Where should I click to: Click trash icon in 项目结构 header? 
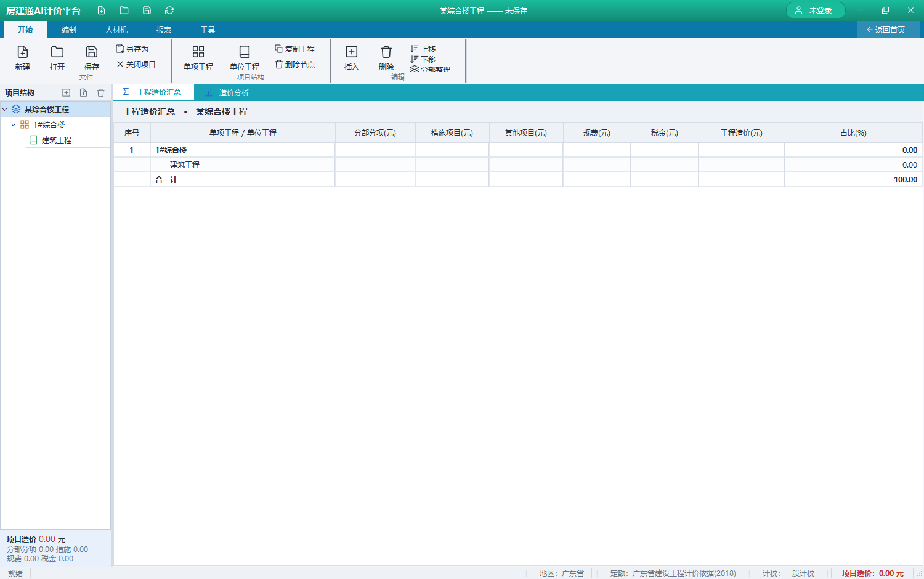tap(101, 92)
